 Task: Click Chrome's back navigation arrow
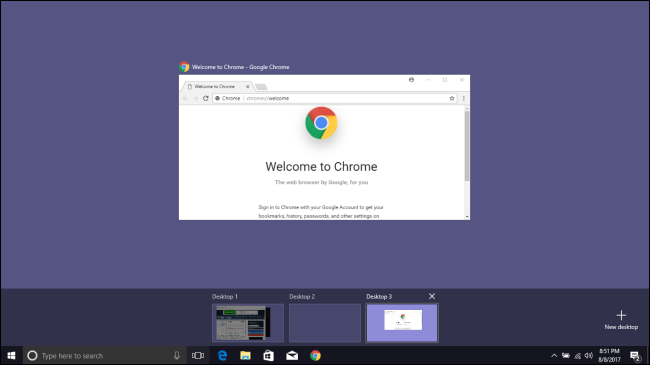point(185,98)
